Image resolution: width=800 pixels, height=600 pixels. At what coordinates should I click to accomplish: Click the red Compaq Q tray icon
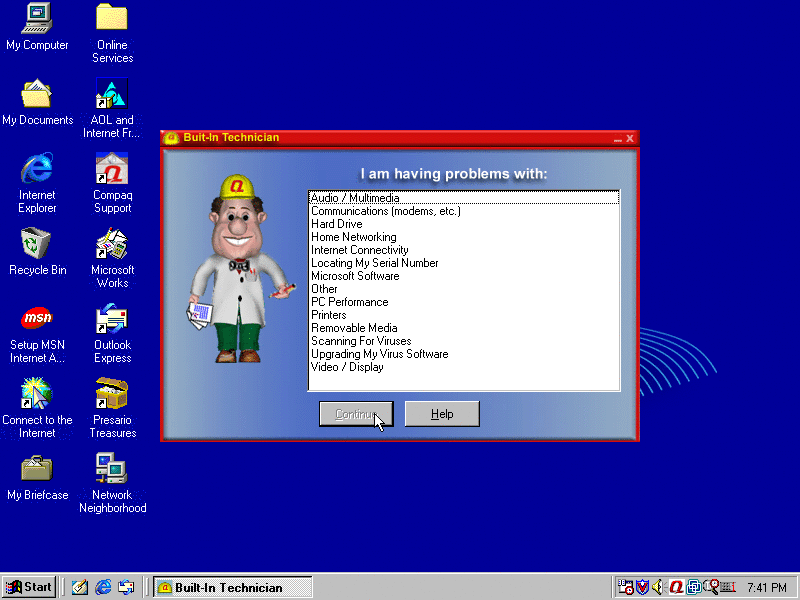coord(677,587)
